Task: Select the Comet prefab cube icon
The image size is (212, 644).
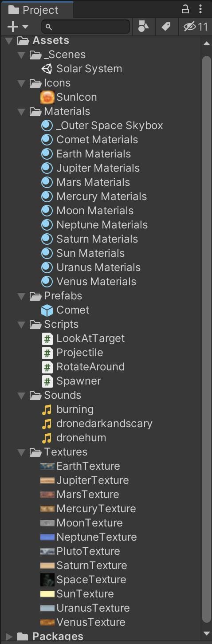Action: pos(47,310)
